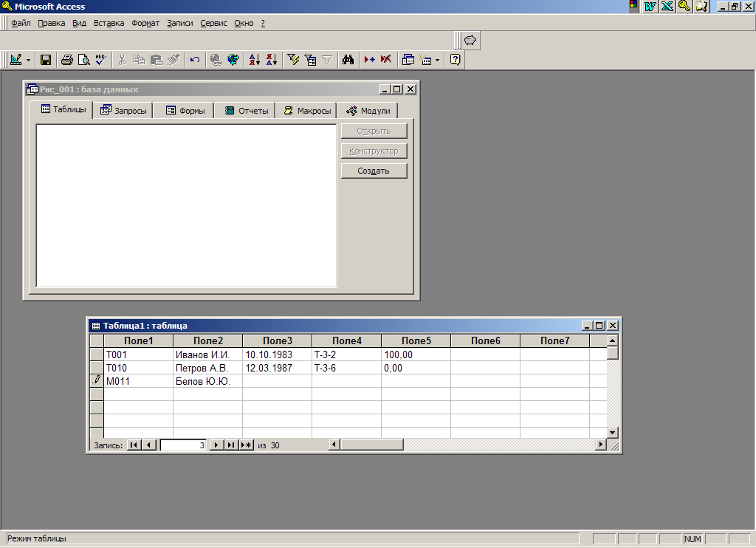Click the table's horizontal scrollbar right arrow
756x548 pixels.
click(x=601, y=445)
